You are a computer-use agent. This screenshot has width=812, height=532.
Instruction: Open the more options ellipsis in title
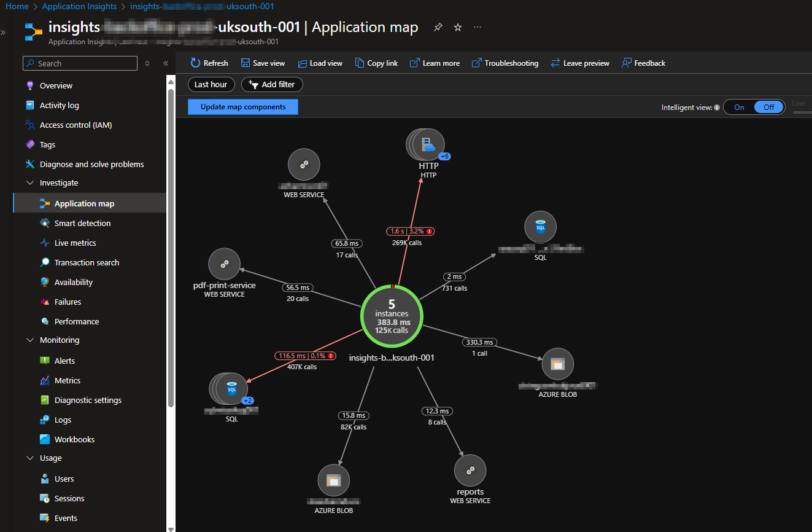point(478,27)
